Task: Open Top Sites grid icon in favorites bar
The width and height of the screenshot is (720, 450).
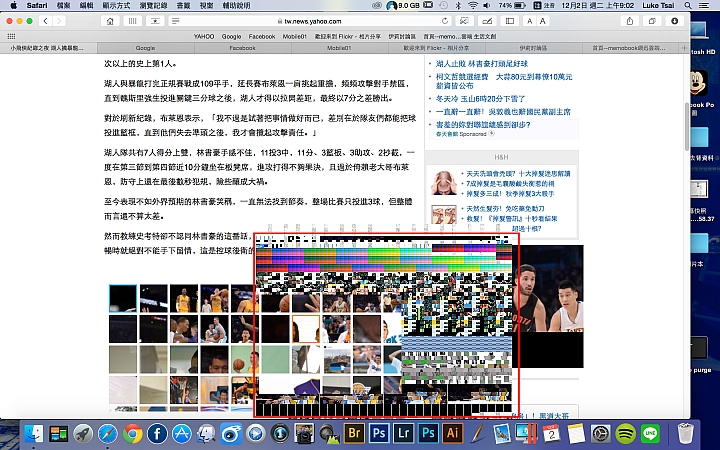Action: tap(11, 36)
